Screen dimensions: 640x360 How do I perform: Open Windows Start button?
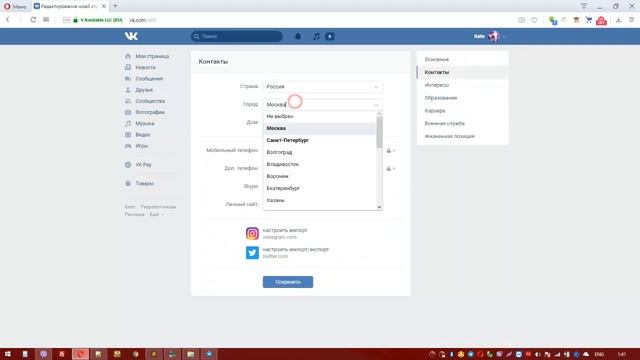(7, 354)
